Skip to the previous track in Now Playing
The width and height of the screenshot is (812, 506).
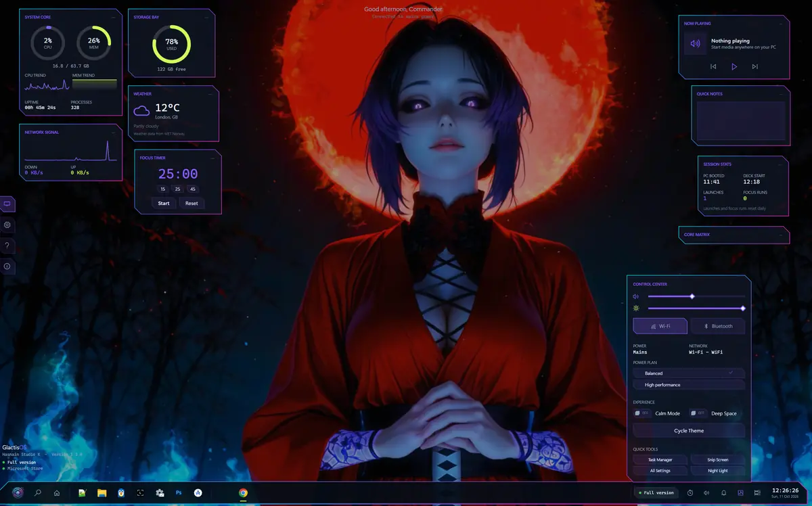click(x=713, y=66)
